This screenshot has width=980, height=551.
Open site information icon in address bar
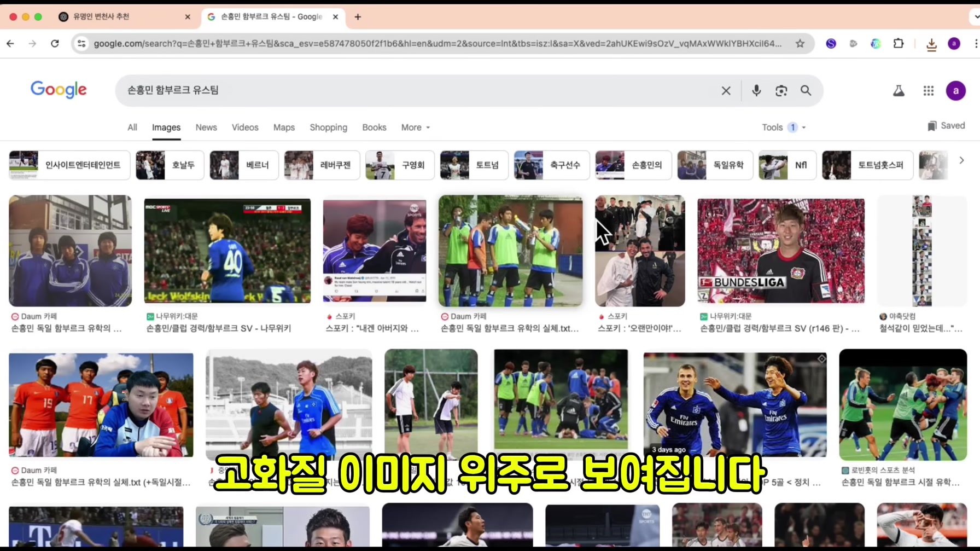[81, 44]
